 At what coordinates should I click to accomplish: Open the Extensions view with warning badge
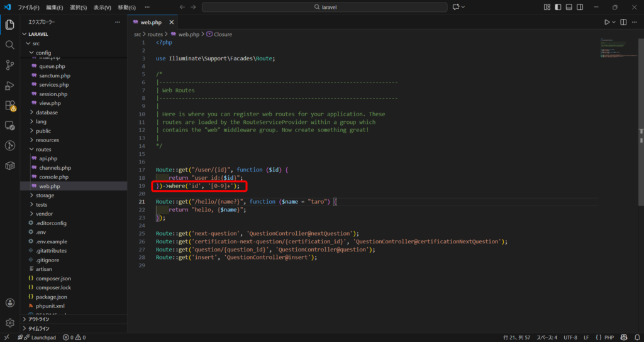point(10,105)
